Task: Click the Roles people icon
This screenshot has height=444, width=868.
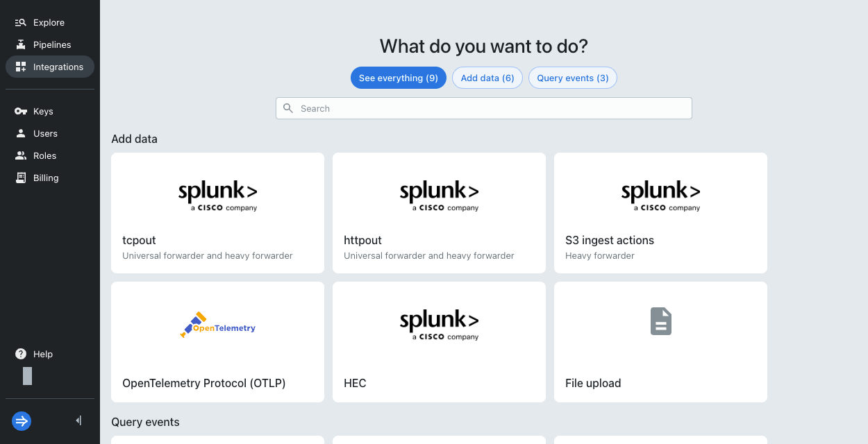Action: coord(21,155)
